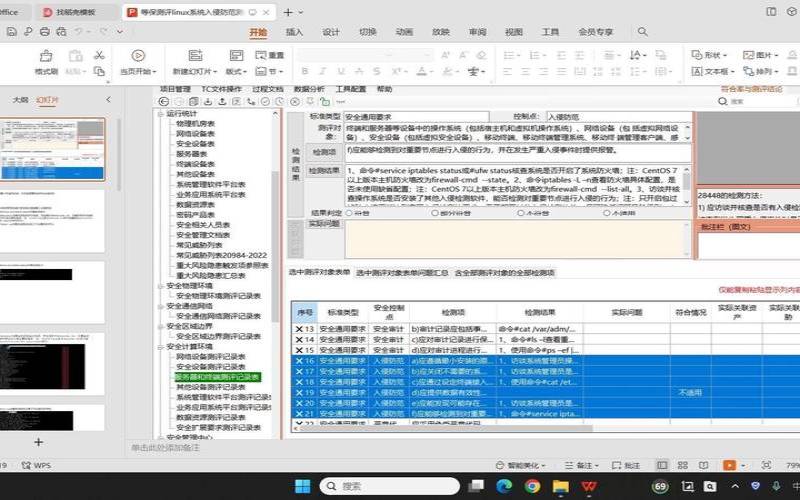The image size is (800, 500).
Task: Open Task View from taskbar
Action: (477, 486)
